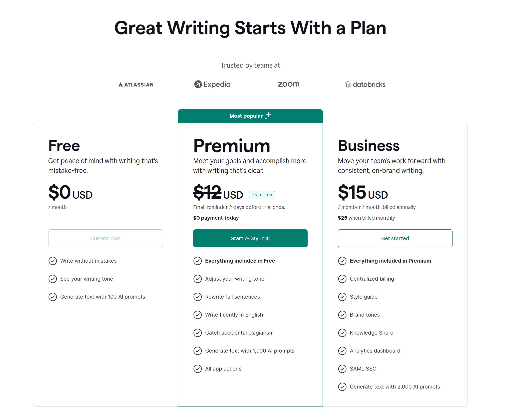
Task: Click checkmark icon beside All app actions
Action: [198, 369]
